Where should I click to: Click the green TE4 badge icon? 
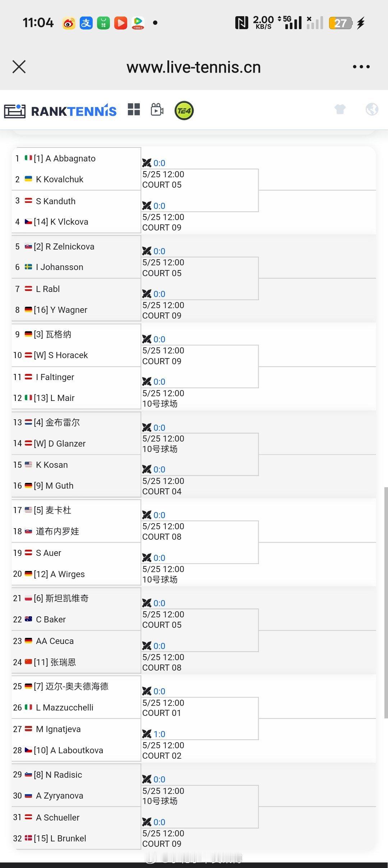coord(184,110)
